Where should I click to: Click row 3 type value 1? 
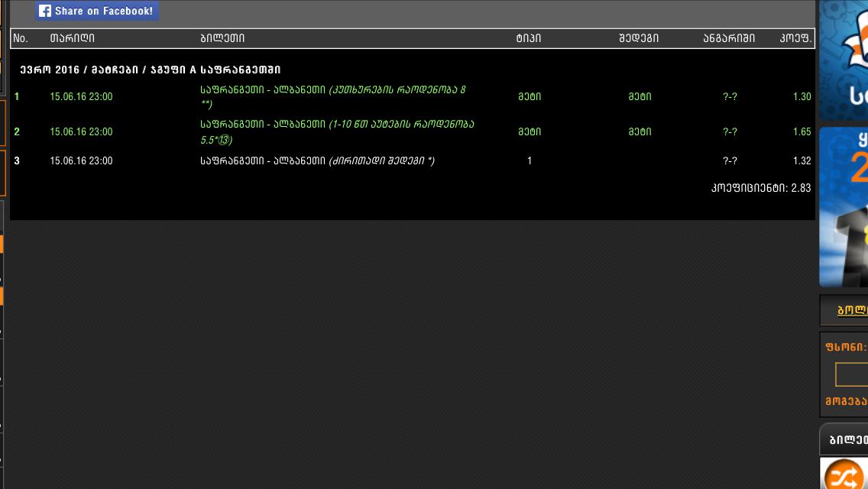click(530, 160)
